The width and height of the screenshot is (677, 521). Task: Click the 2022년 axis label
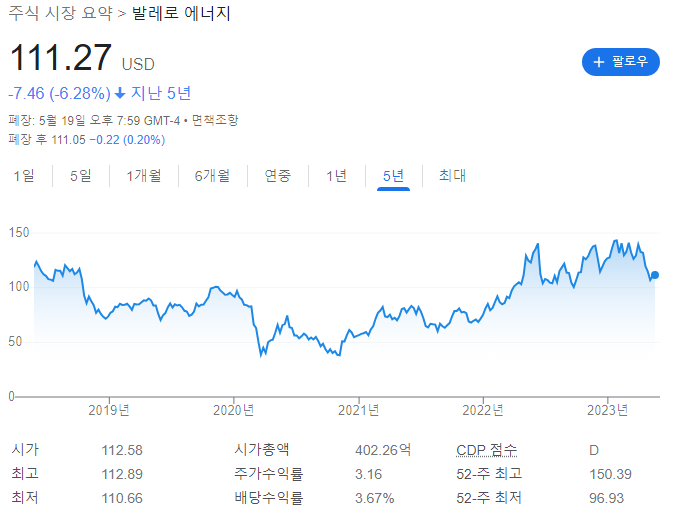[483, 410]
